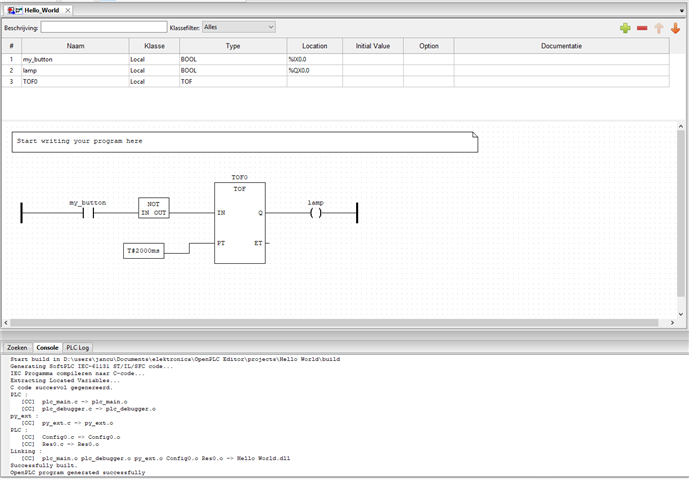Screen dimensions: 689x480
Task: Click the %IX0.0 location cell
Action: coord(315,59)
